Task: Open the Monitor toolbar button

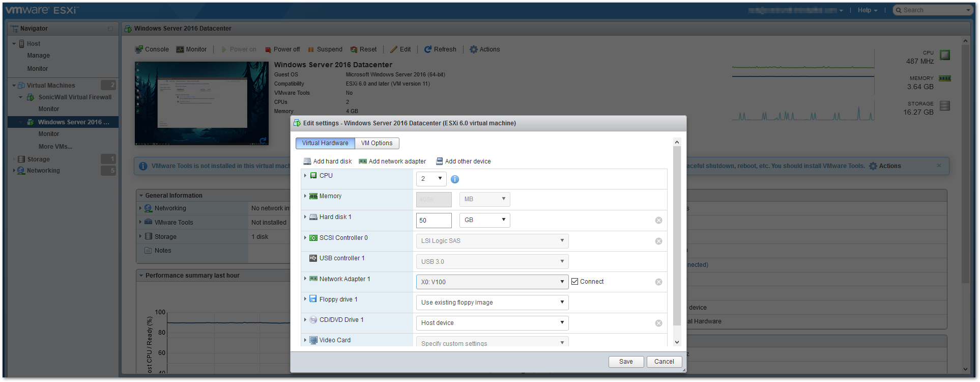Action: (191, 49)
